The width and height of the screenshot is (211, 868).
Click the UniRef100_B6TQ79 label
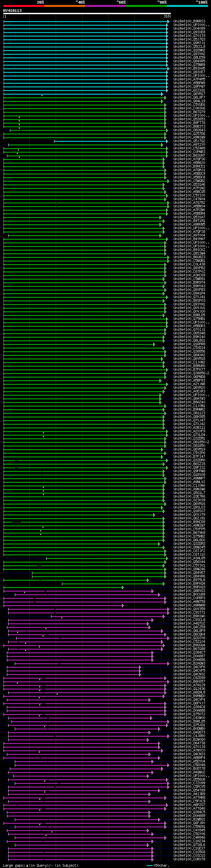tap(189, 112)
